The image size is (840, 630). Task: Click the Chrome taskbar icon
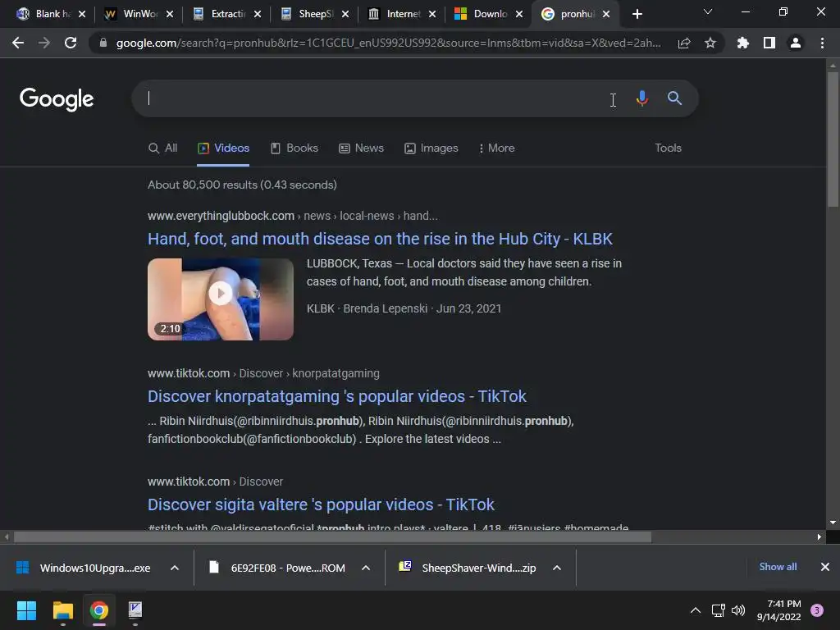click(x=99, y=610)
